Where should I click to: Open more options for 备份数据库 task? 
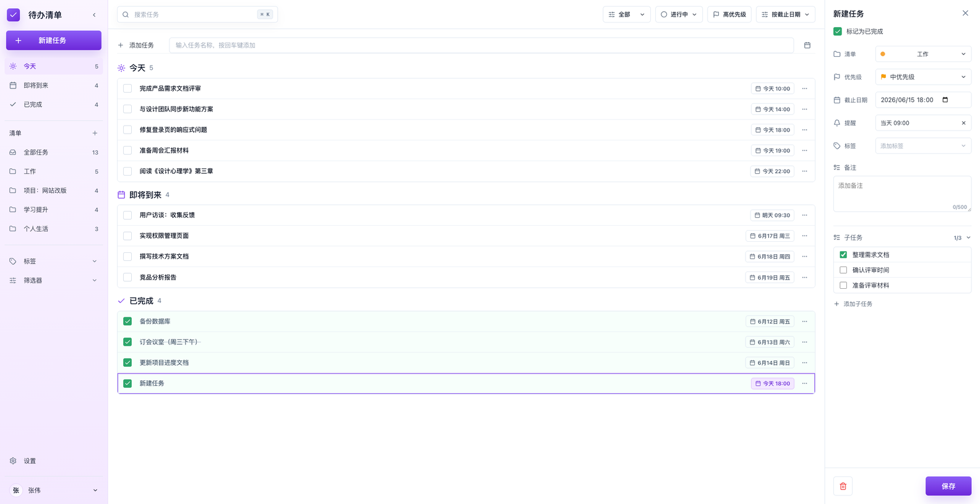point(804,322)
